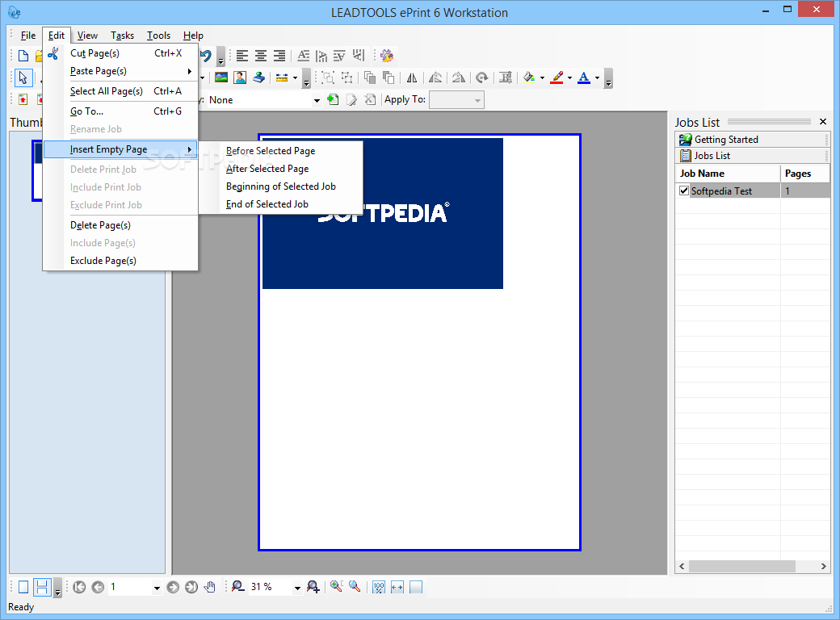
Task: Open the View menu
Action: click(x=87, y=36)
